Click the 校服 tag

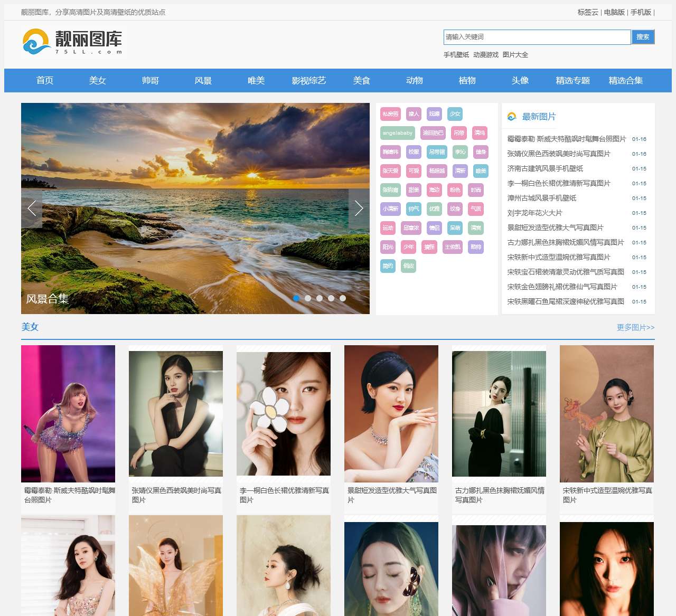pyautogui.click(x=414, y=152)
